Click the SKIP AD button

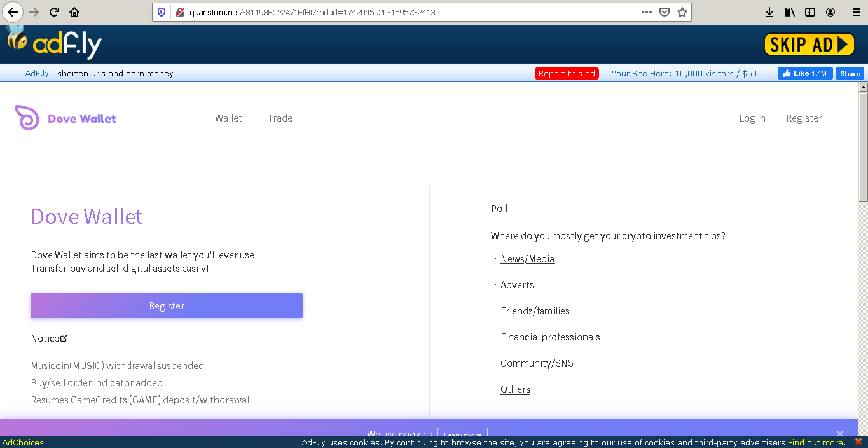point(809,45)
